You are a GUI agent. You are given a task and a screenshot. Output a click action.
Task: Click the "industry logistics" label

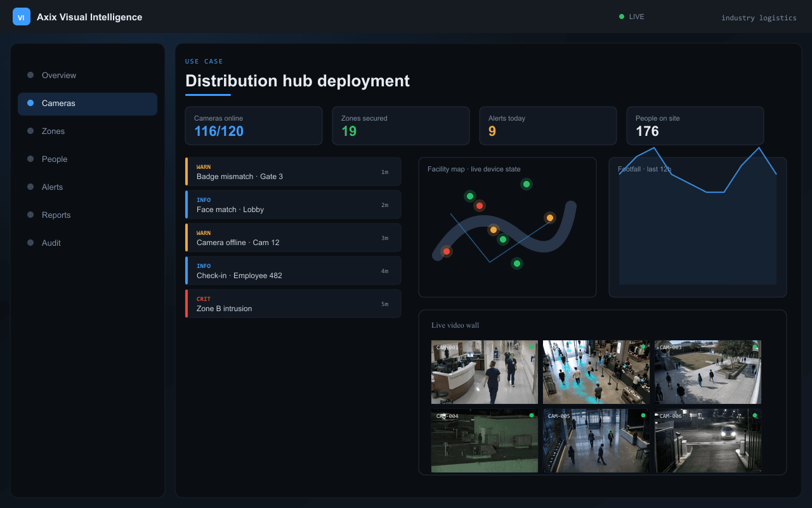coord(759,18)
